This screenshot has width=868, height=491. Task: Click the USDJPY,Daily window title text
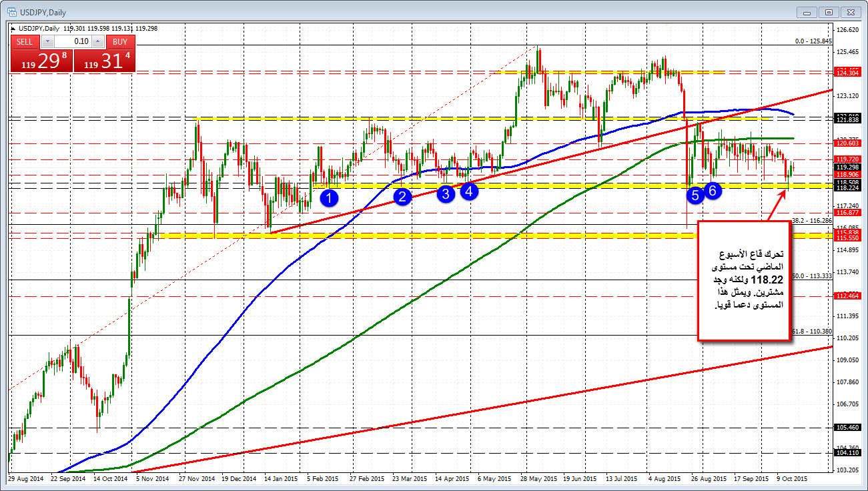pyautogui.click(x=45, y=12)
